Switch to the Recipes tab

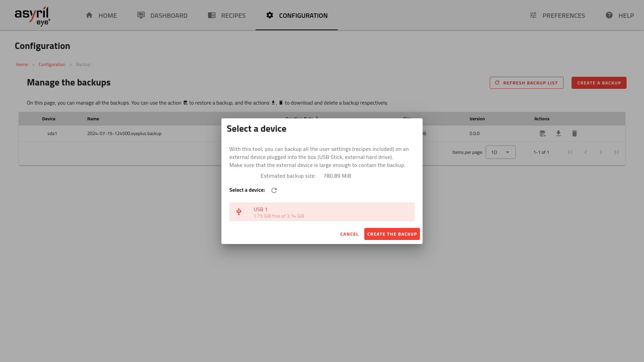[x=227, y=15]
